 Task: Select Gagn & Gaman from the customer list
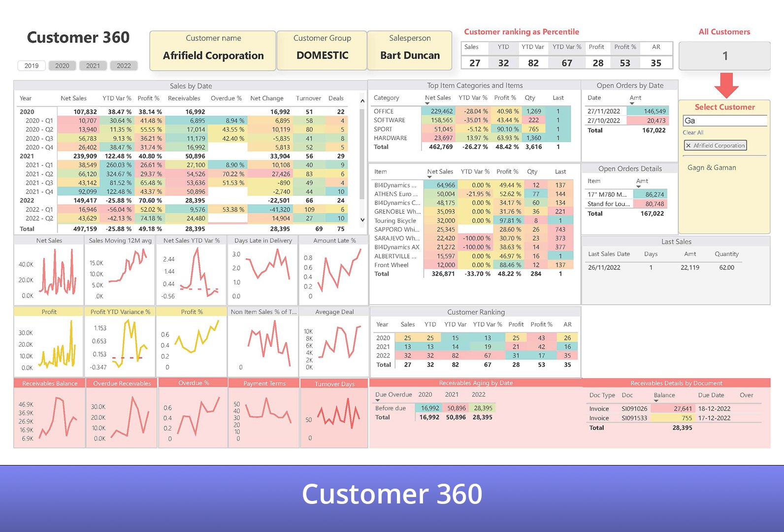click(x=712, y=167)
